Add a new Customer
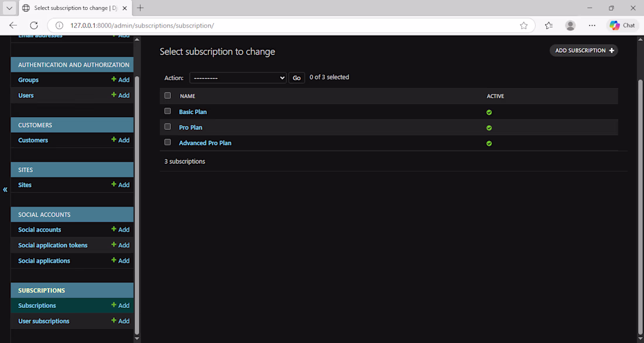Viewport: 644px width, 343px height. coord(121,140)
